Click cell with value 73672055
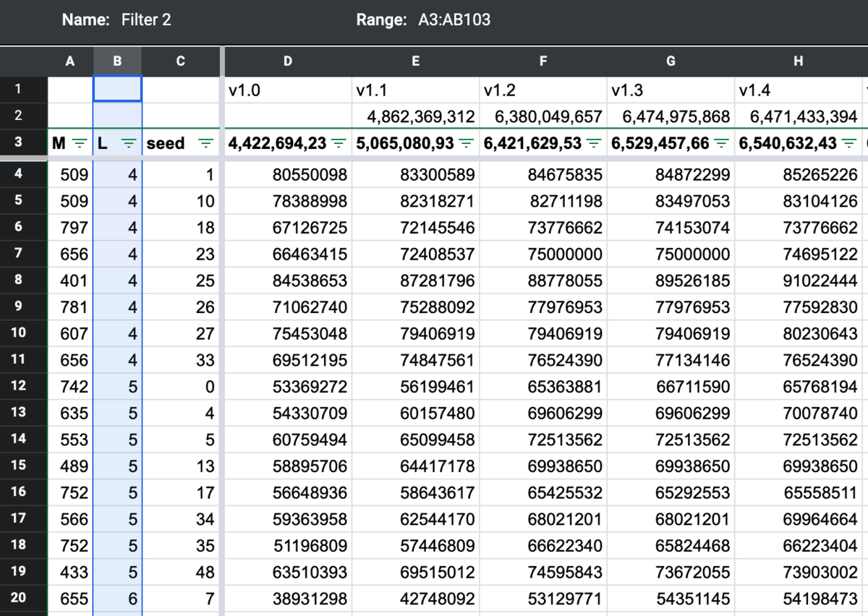The height and width of the screenshot is (616, 868). pyautogui.click(x=671, y=572)
